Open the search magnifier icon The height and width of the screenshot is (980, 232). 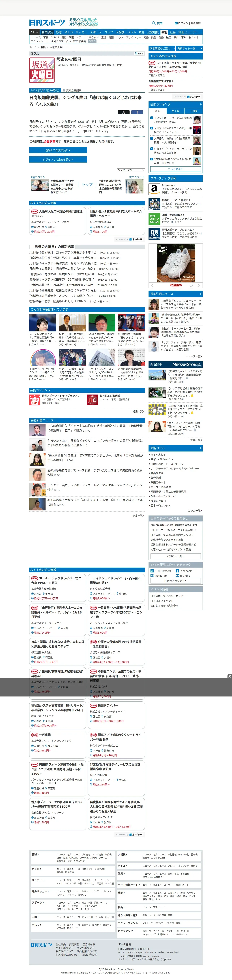click(154, 23)
